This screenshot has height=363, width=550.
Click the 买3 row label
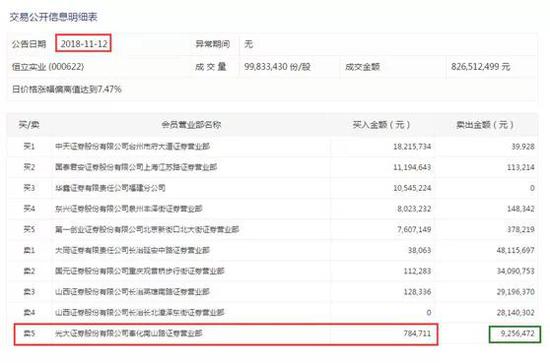[29, 188]
